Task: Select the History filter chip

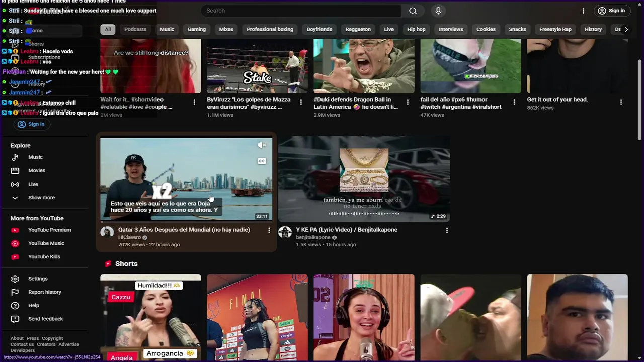Action: coord(593,29)
